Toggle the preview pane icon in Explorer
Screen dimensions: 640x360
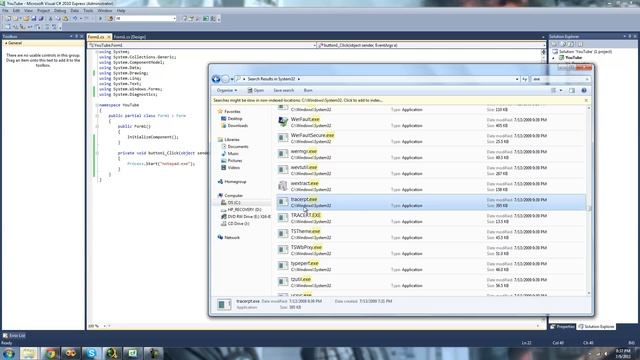(572, 90)
